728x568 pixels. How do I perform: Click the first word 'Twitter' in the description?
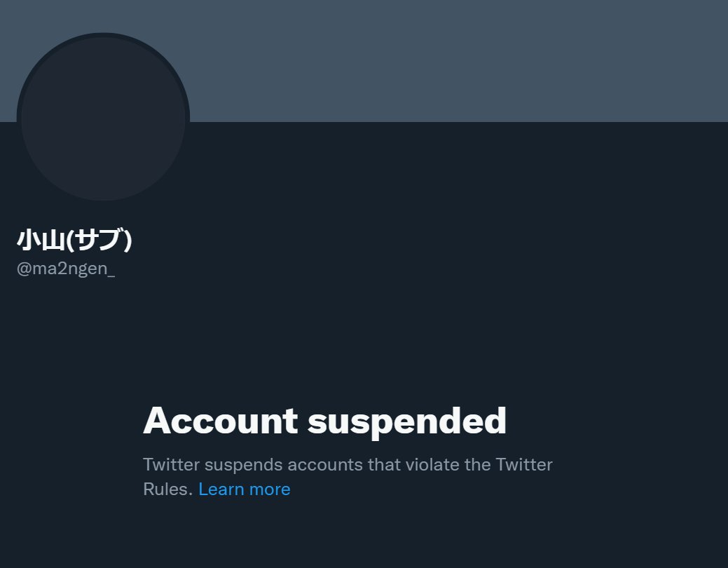tap(172, 464)
